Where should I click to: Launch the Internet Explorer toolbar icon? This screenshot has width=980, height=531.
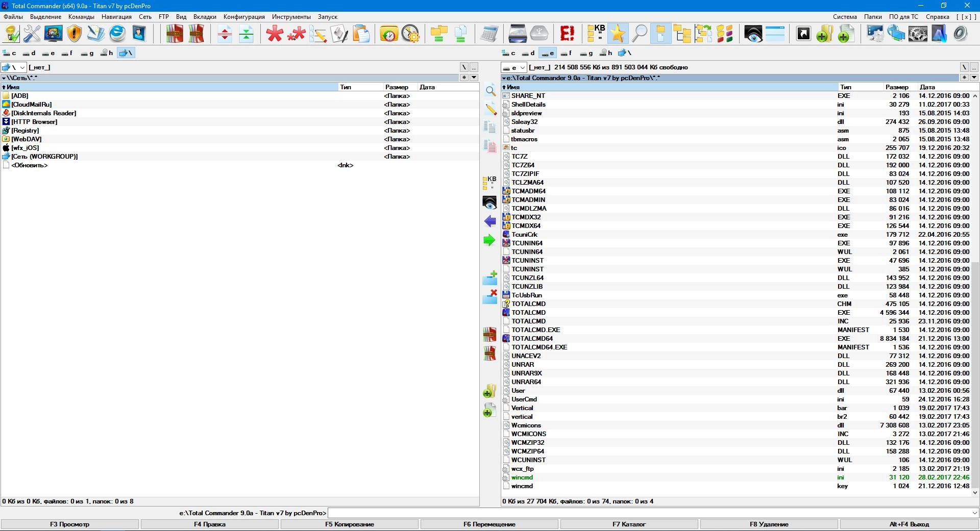[117, 34]
